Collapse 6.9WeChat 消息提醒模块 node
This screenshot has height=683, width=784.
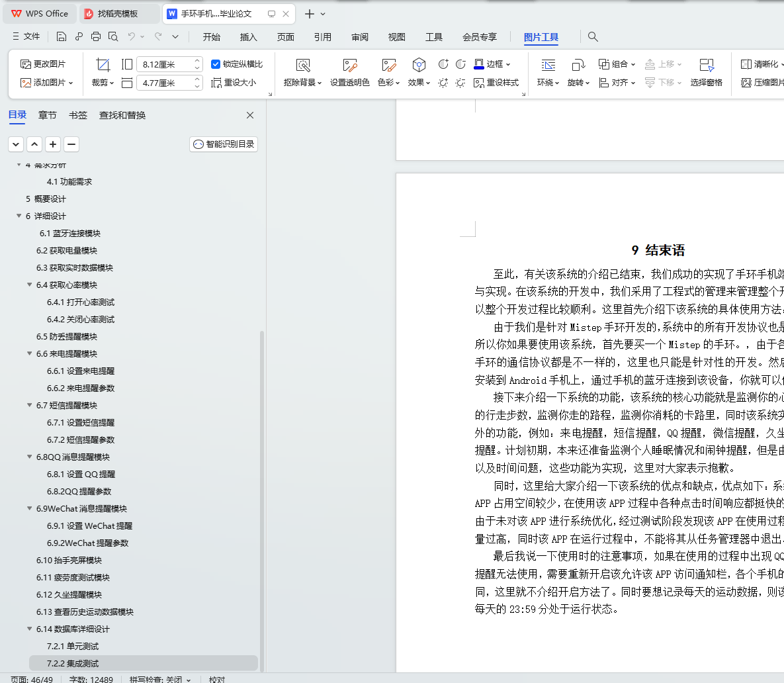30,508
